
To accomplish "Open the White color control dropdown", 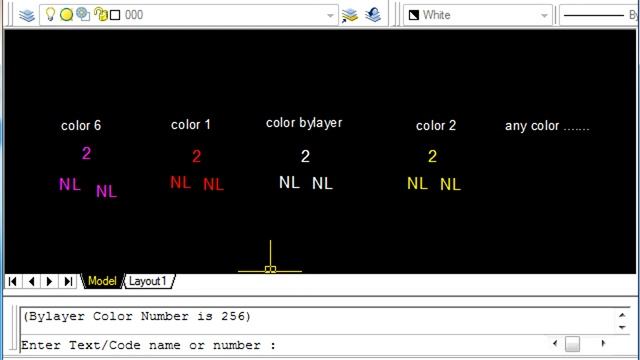I will pos(544,16).
